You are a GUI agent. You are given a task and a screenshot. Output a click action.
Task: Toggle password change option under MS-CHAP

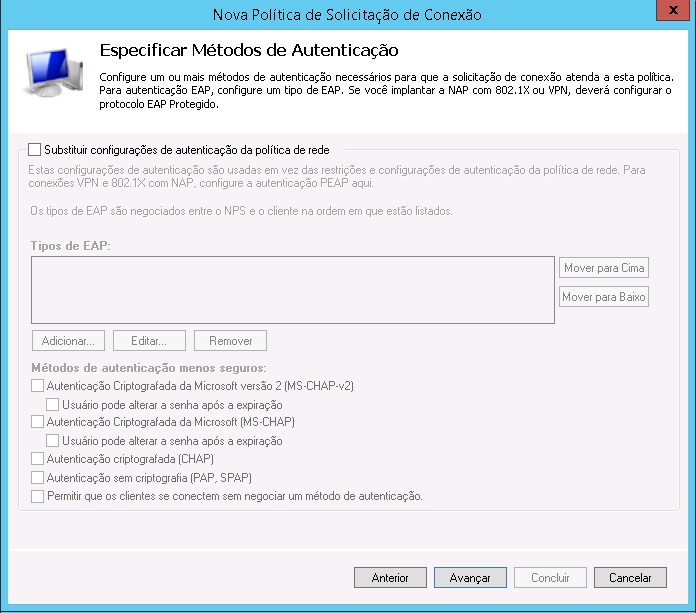52,440
